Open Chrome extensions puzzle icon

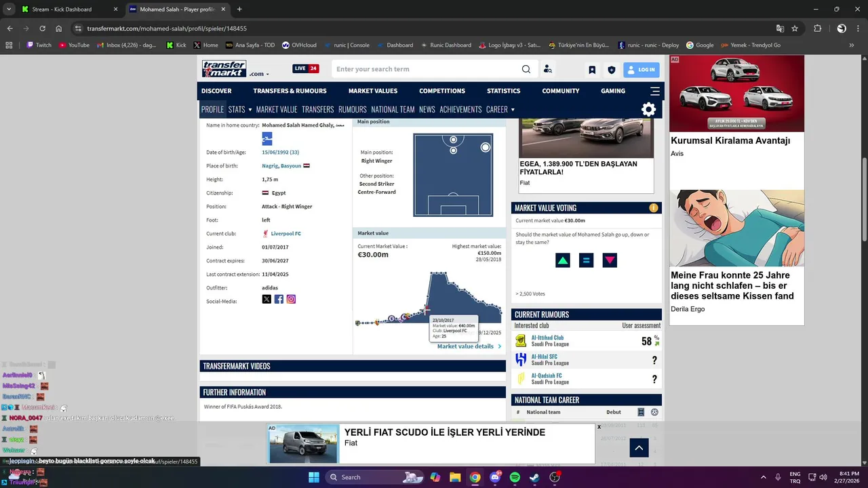point(818,28)
